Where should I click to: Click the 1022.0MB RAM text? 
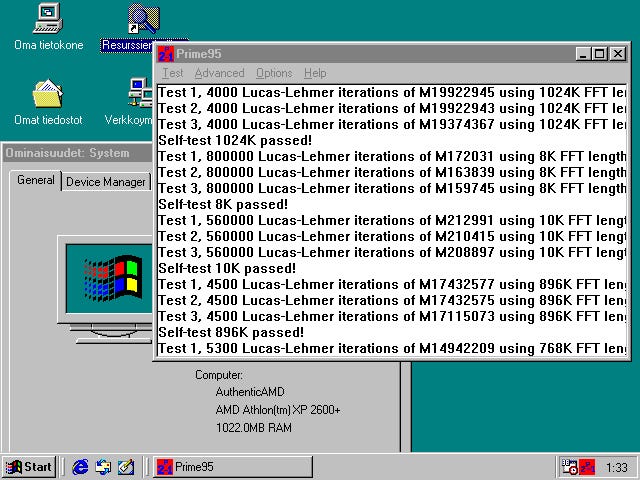coord(253,428)
